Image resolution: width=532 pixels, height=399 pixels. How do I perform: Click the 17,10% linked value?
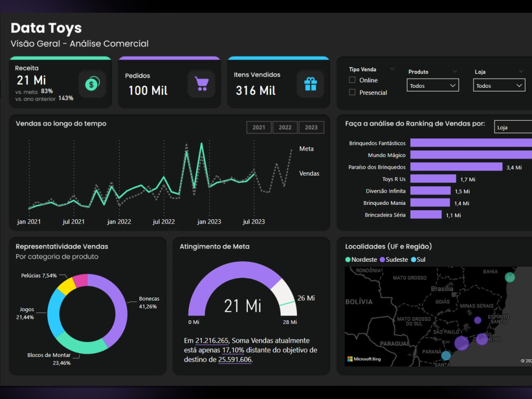pyautogui.click(x=233, y=350)
